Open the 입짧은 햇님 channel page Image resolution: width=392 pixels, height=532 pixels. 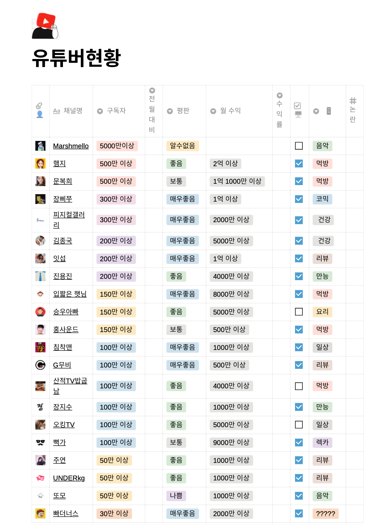[x=70, y=294]
